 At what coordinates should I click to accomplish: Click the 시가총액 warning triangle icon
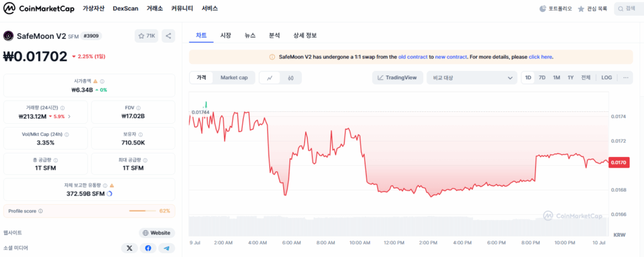(x=96, y=81)
